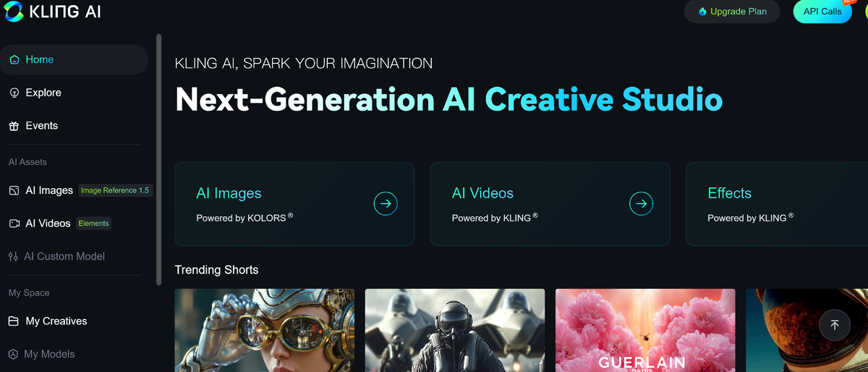Click the sidebar vertical scrollbar

pyautogui.click(x=159, y=159)
